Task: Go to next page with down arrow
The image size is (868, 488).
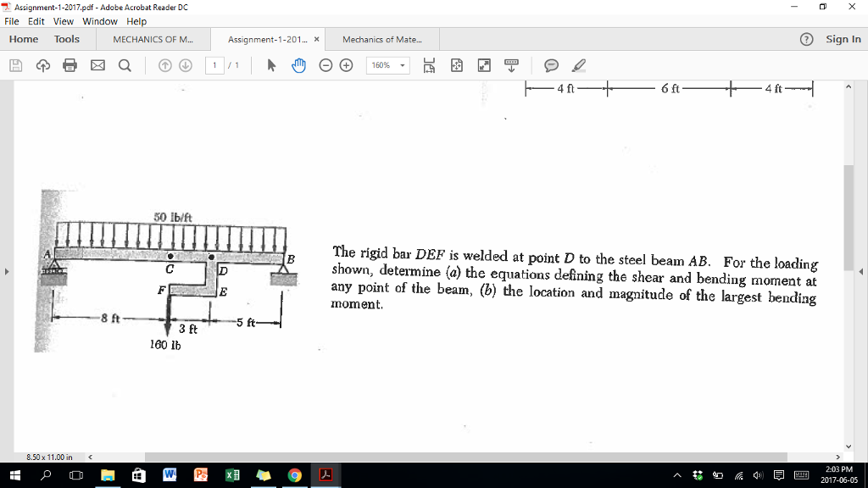Action: [x=186, y=64]
